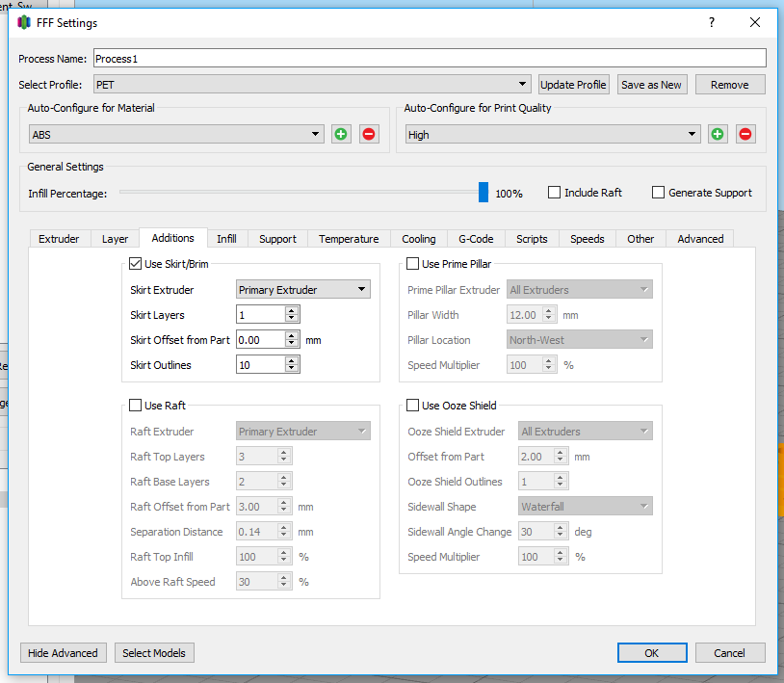Viewport: 784px width, 683px height.
Task: Open the Infill tab
Action: 226,239
